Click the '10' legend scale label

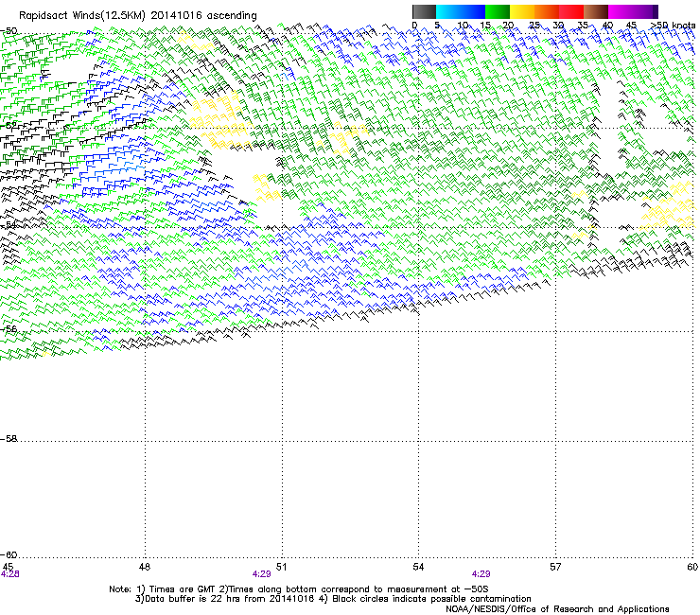[x=463, y=26]
